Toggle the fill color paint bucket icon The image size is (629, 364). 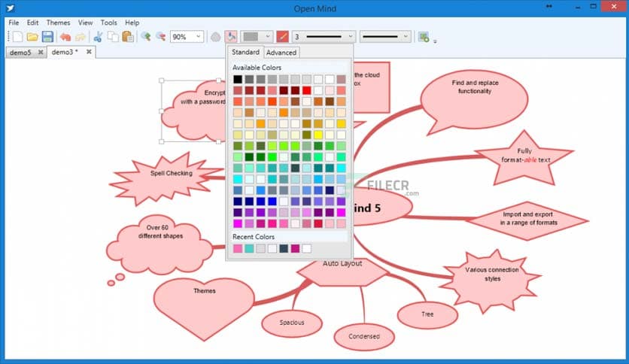coord(231,37)
